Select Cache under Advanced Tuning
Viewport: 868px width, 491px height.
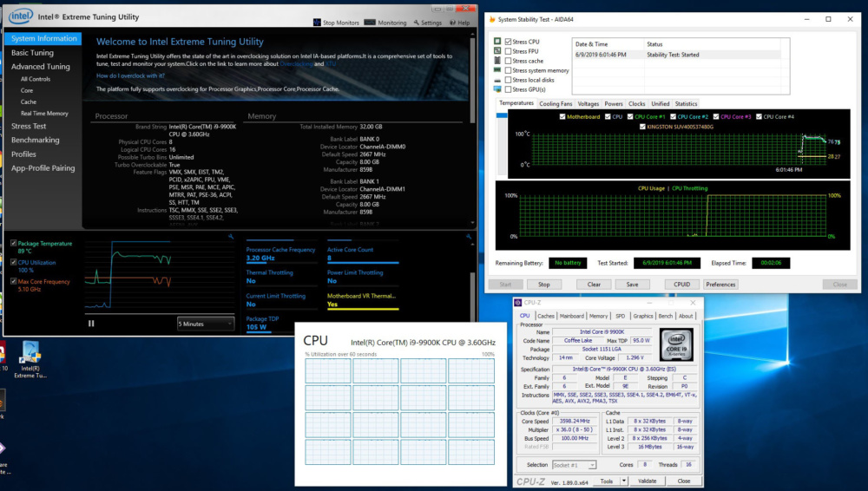[x=29, y=101]
